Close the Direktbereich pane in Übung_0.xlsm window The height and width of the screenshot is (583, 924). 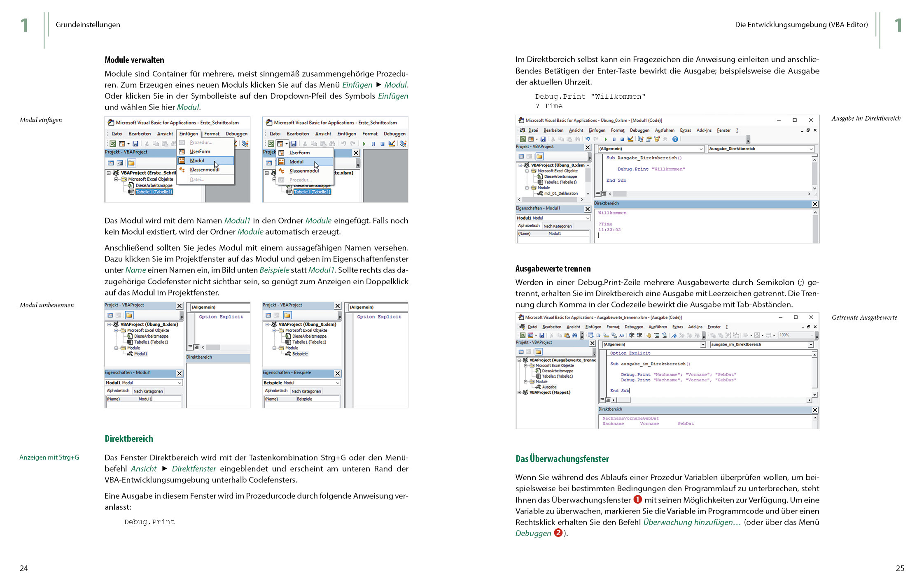[x=814, y=204]
